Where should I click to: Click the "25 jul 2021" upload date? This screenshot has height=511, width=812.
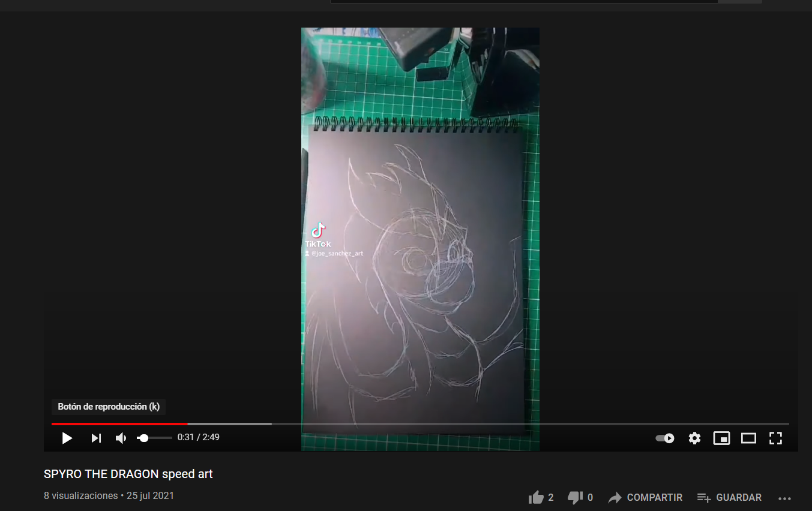pos(150,496)
